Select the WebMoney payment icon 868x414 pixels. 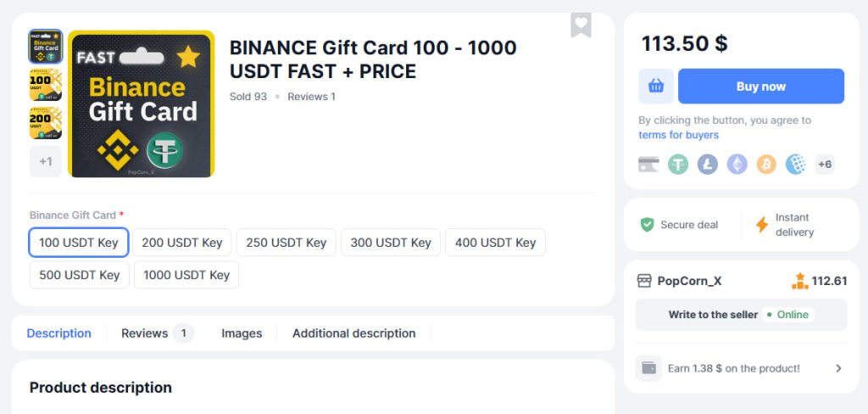[795, 165]
